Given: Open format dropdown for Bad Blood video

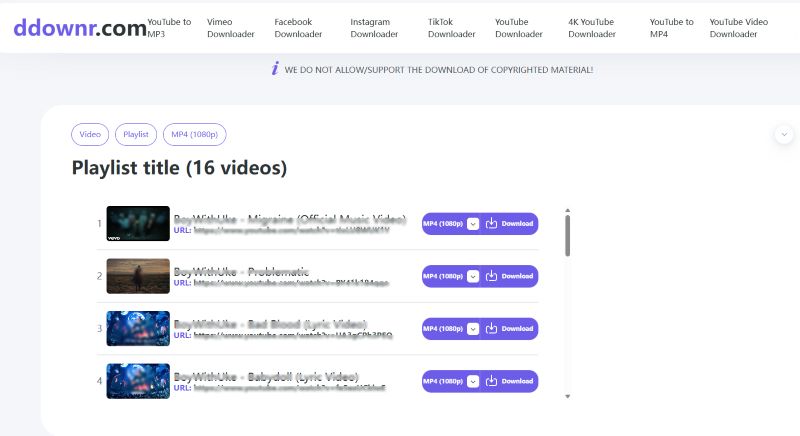Looking at the screenshot, I should coord(473,329).
